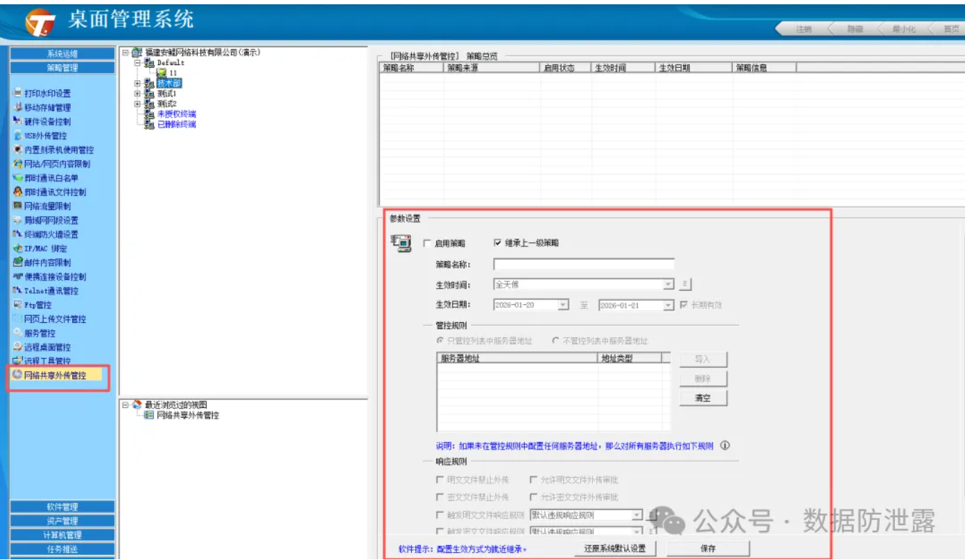Open the IP/MAC 绑定 policy
Screen dimensions: 965x560
(x=45, y=249)
